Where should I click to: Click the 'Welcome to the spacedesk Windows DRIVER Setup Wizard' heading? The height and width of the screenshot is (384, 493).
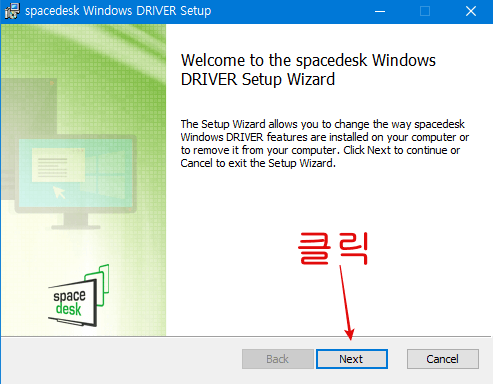(x=308, y=70)
